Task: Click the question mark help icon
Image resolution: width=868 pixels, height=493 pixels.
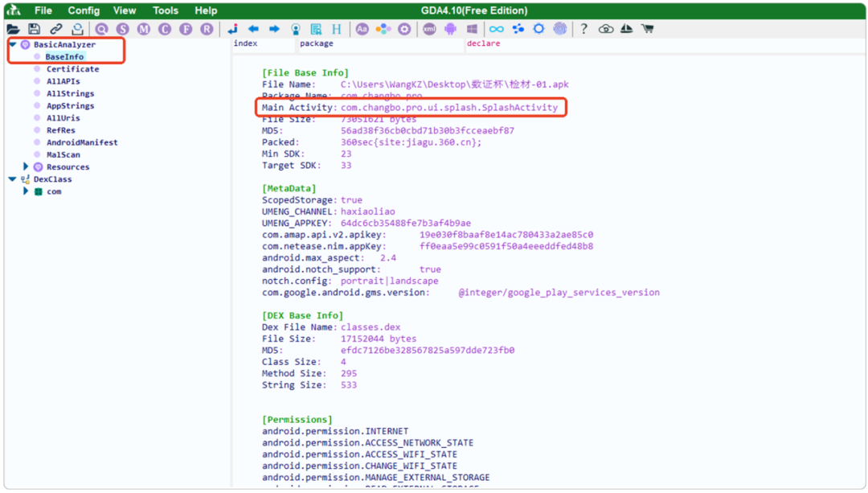Action: tap(583, 29)
